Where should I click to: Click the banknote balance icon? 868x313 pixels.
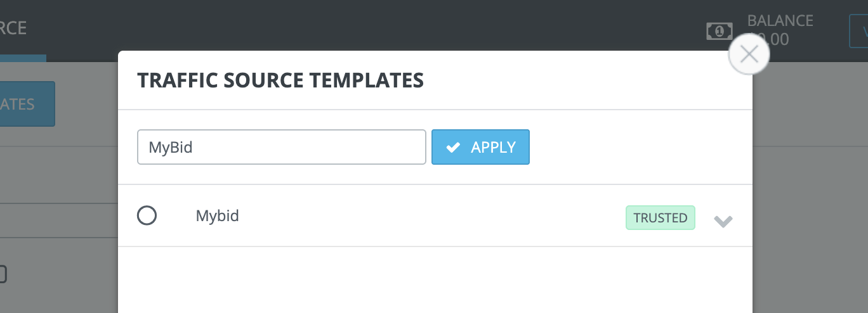click(x=720, y=30)
